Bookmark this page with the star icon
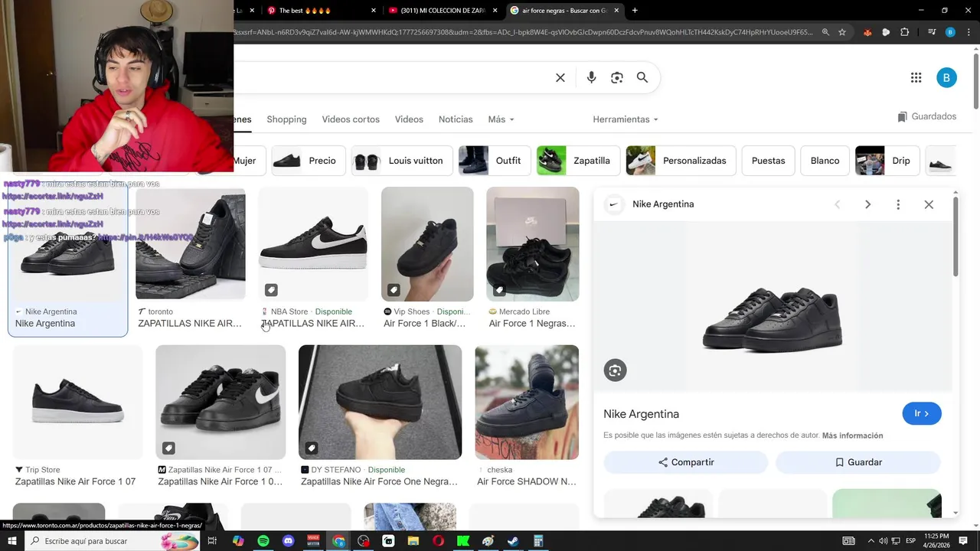This screenshot has width=980, height=551. tap(842, 32)
